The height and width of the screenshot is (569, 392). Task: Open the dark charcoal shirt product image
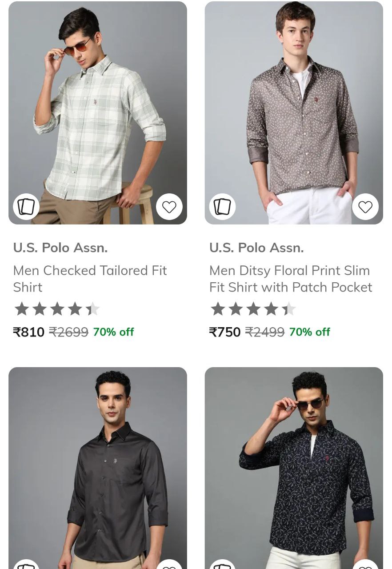pos(98,467)
